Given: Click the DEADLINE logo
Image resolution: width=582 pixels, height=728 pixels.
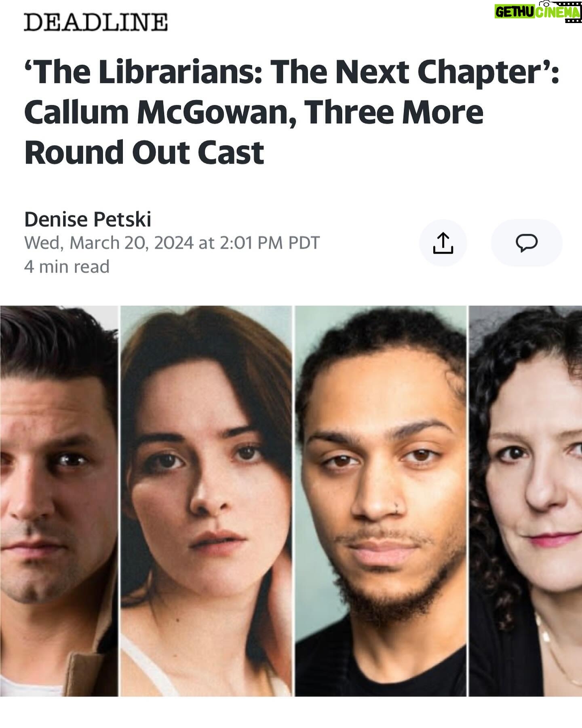Looking at the screenshot, I should coord(96,22).
